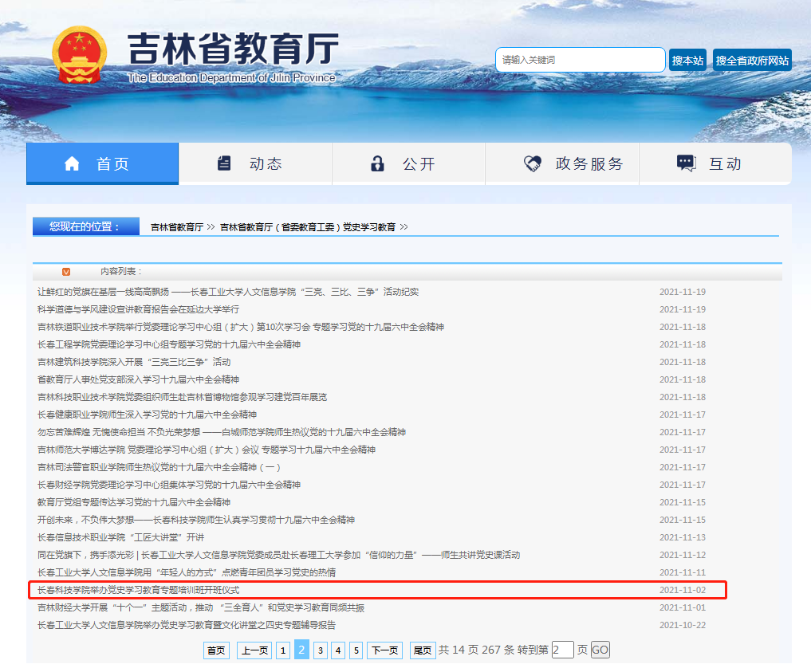811x672 pixels.
Task: Click the GO page jump button
Action: coord(600,650)
